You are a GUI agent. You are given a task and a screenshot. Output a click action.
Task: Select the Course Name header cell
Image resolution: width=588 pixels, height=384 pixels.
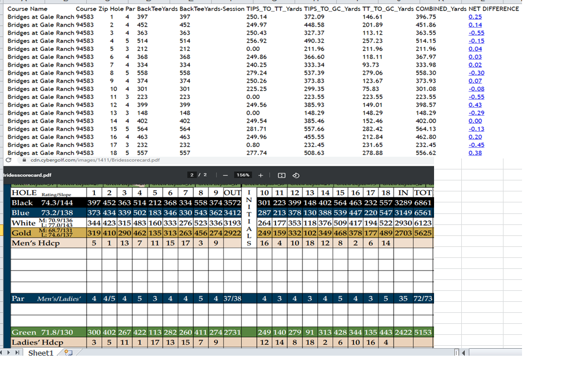27,9
